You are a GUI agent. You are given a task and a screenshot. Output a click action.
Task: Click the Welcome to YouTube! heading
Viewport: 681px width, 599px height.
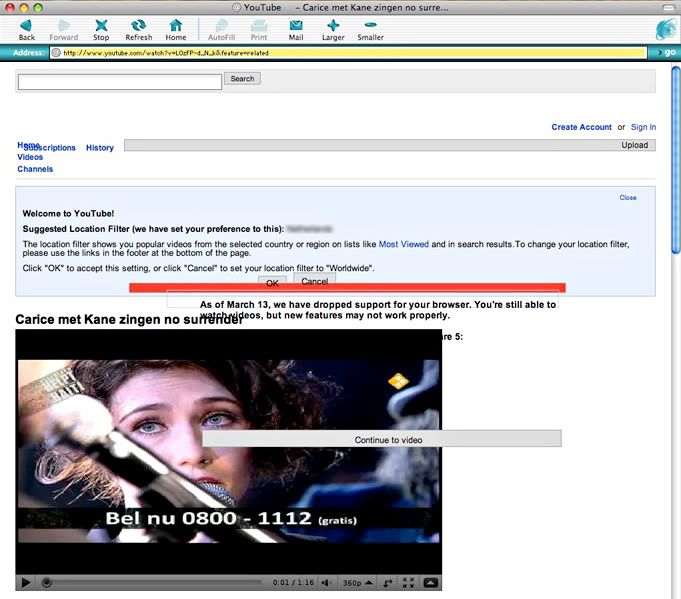[x=68, y=213]
